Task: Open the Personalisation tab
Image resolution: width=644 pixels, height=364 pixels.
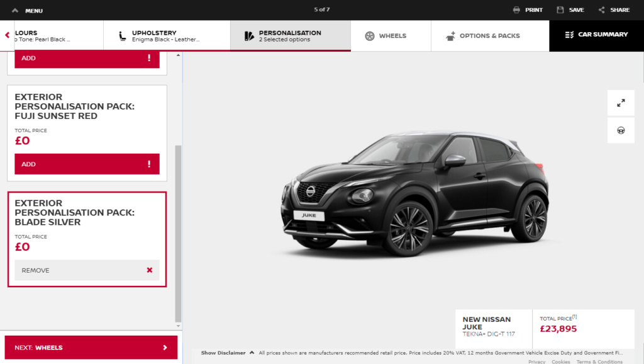Action: pyautogui.click(x=291, y=36)
